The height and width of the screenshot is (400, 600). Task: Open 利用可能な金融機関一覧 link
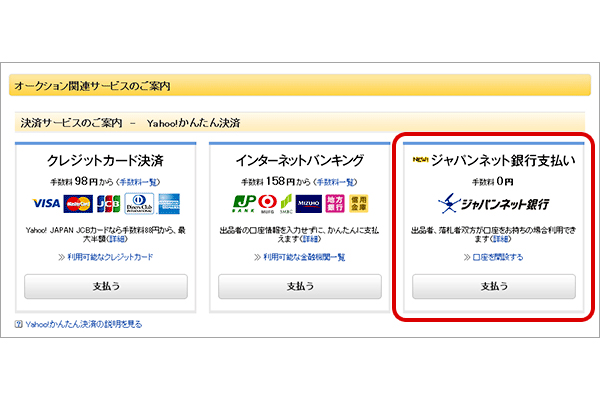pyautogui.click(x=303, y=257)
